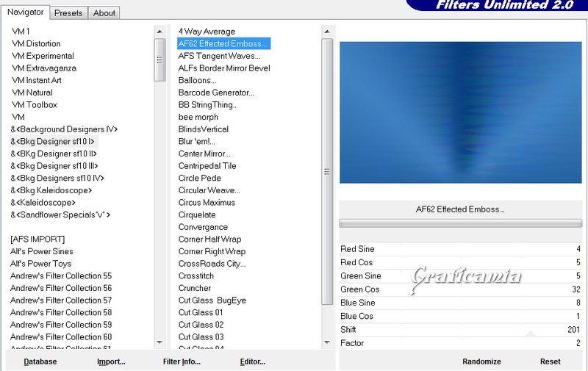Click the filter list scroll up arrow
This screenshot has width=588, height=371.
(327, 32)
